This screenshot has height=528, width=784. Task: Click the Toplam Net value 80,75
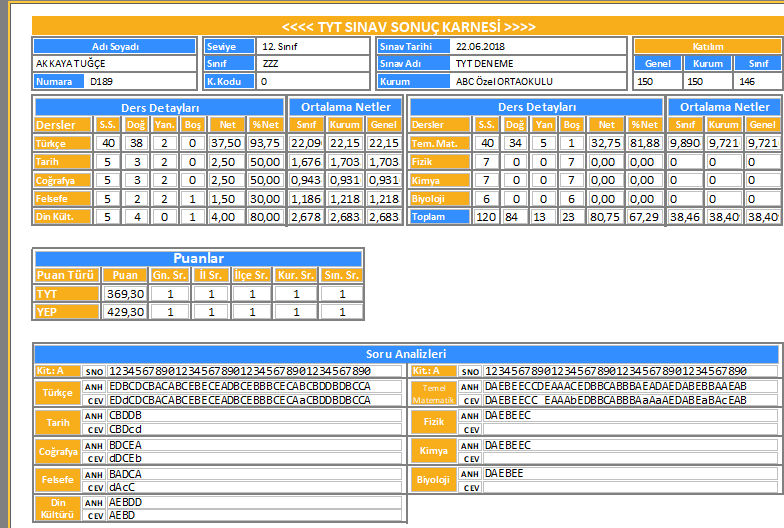[606, 216]
